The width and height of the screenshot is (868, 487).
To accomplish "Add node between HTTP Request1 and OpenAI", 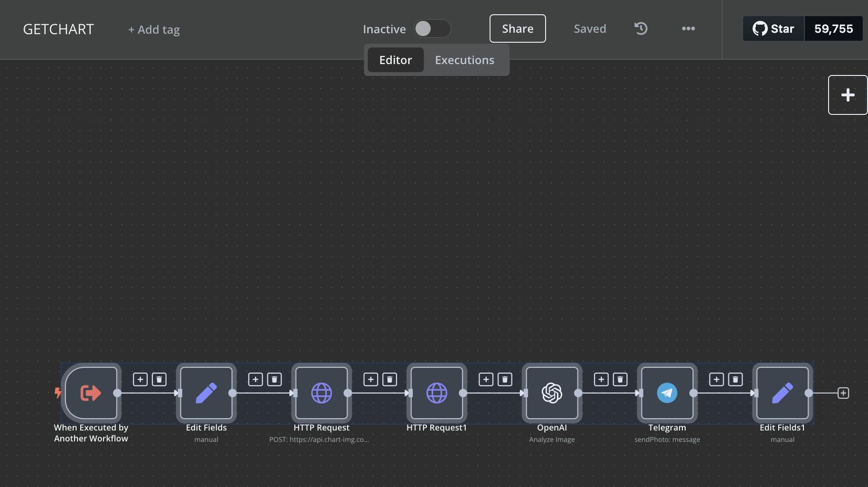I will tap(486, 379).
